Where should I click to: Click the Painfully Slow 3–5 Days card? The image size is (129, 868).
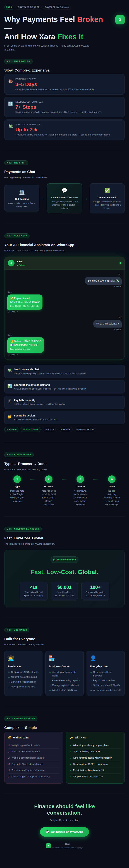64,84
